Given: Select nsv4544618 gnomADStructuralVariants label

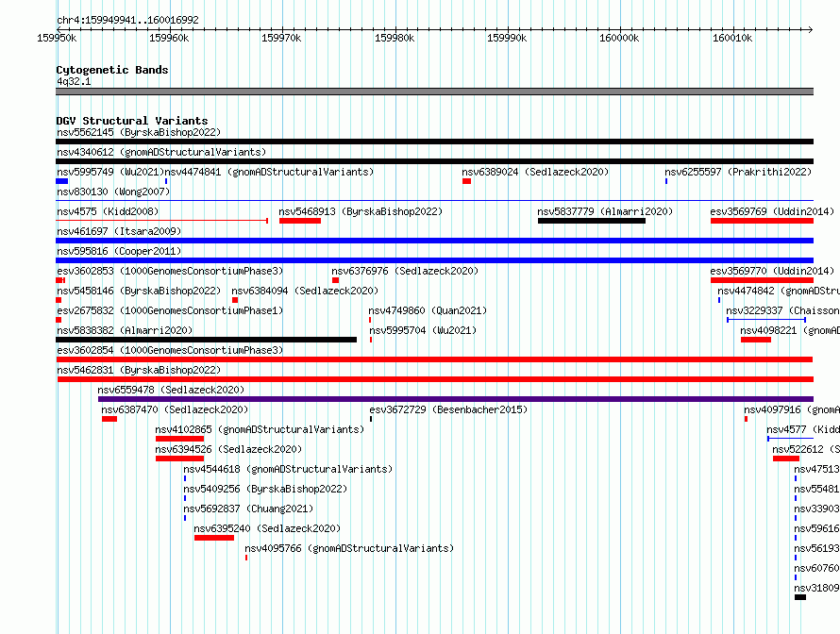Looking at the screenshot, I should [288, 469].
